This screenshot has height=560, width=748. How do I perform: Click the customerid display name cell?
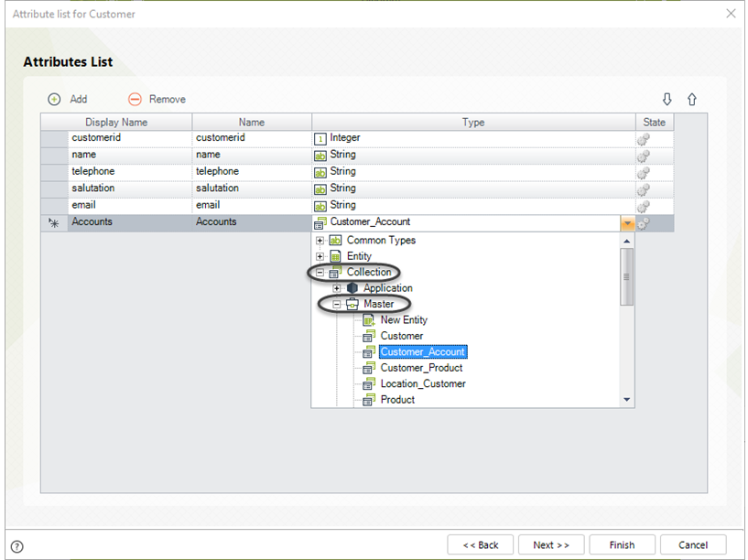[130, 138]
